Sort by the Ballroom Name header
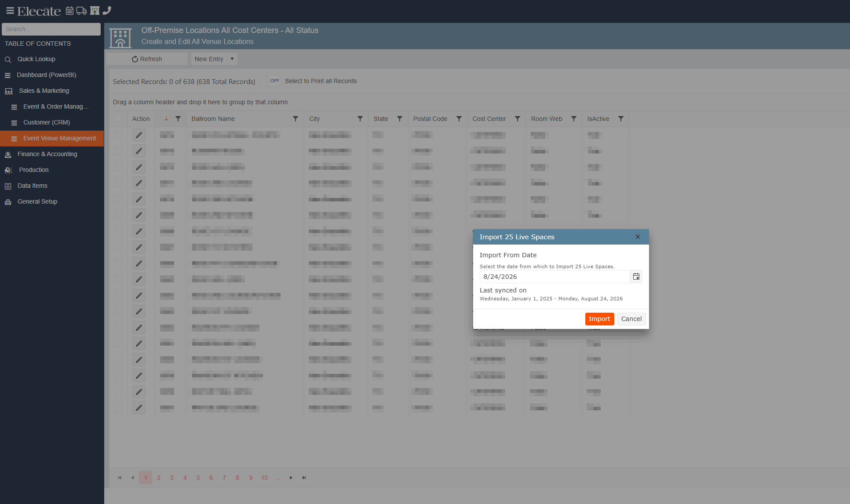Screen dimensions: 850x504 pos(213,119)
